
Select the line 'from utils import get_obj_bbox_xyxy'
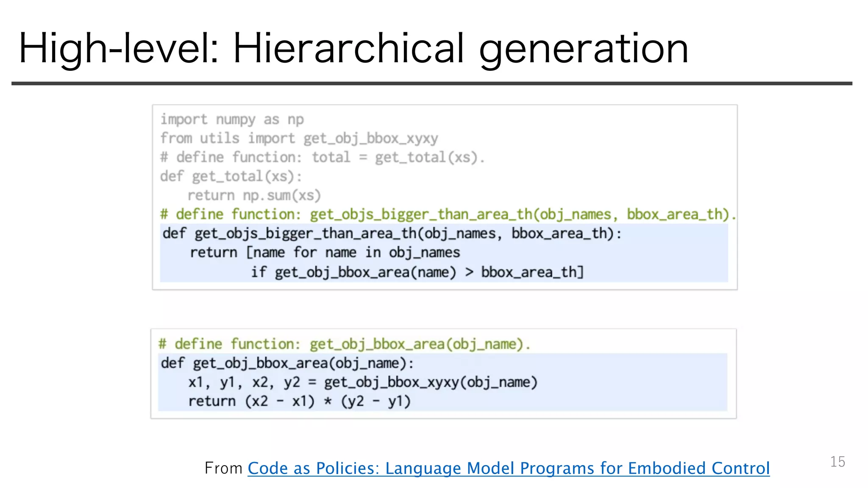(x=299, y=139)
